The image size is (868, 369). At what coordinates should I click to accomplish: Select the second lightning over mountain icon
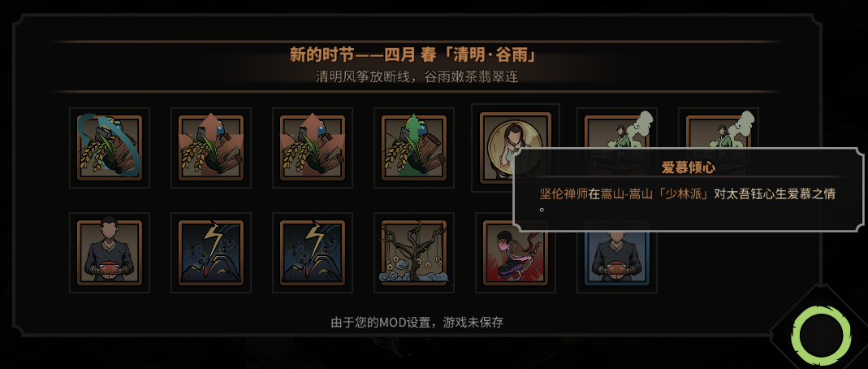[x=313, y=253]
